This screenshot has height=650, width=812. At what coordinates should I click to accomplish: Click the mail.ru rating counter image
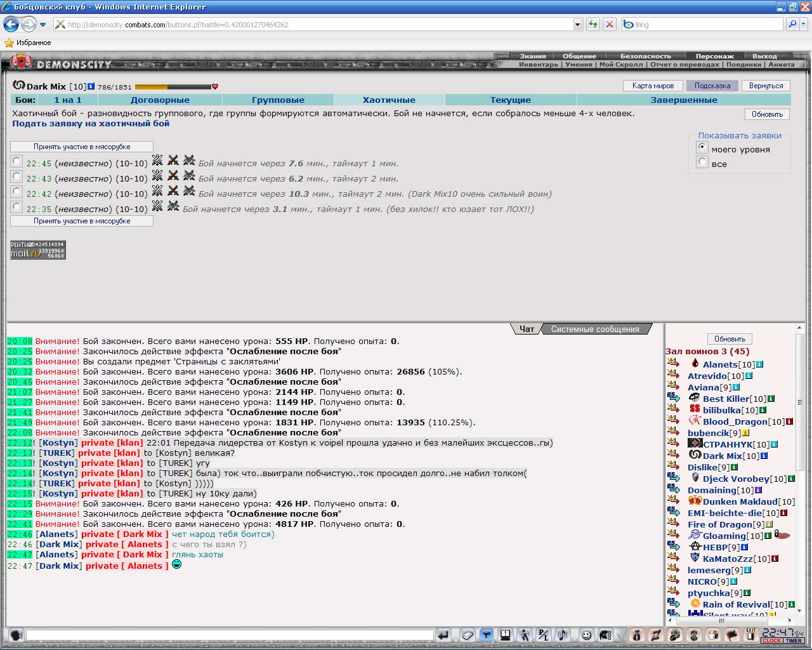[38, 249]
